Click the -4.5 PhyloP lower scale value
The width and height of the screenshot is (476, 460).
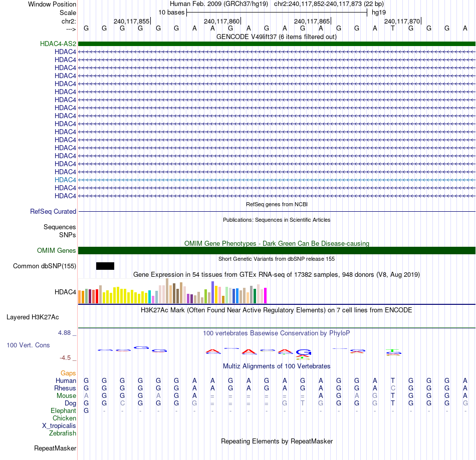[x=65, y=357]
